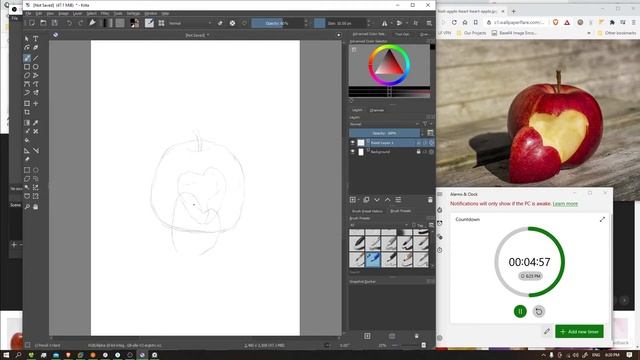Select the Transform tool
The width and height of the screenshot is (640, 360).
point(27,103)
